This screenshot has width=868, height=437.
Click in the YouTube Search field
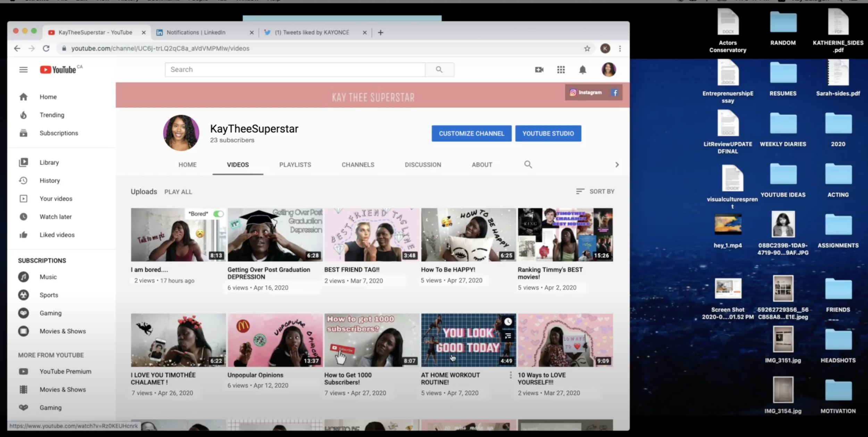point(295,69)
